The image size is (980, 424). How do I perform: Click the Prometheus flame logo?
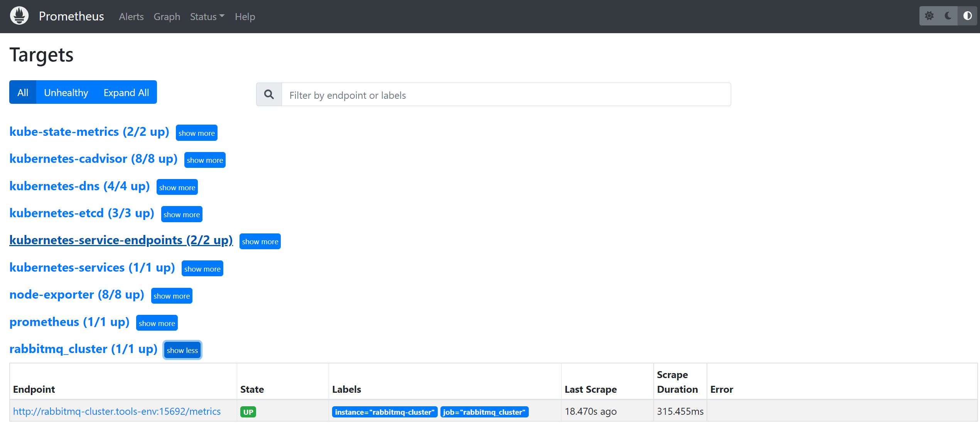click(x=19, y=16)
